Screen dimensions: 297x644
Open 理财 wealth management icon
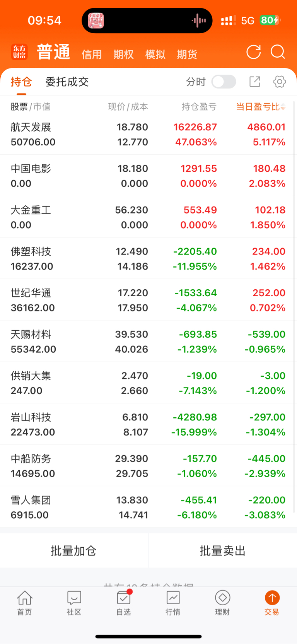tap(222, 603)
